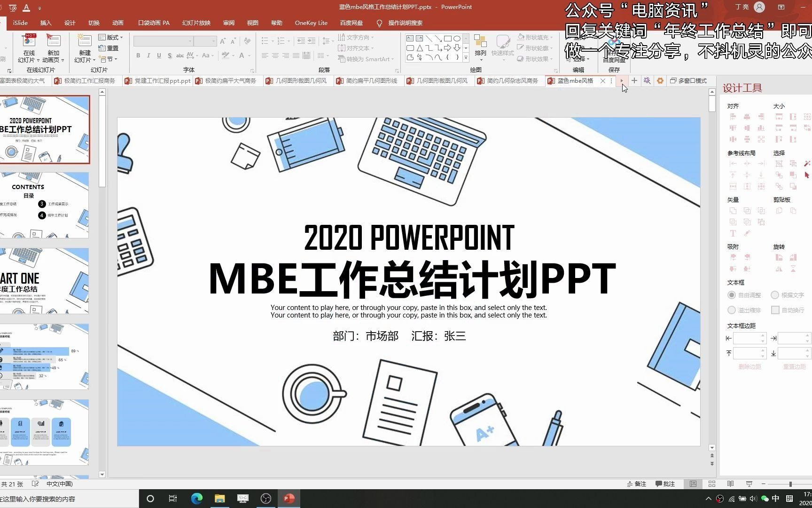Center text in paragraph group

(x=275, y=56)
